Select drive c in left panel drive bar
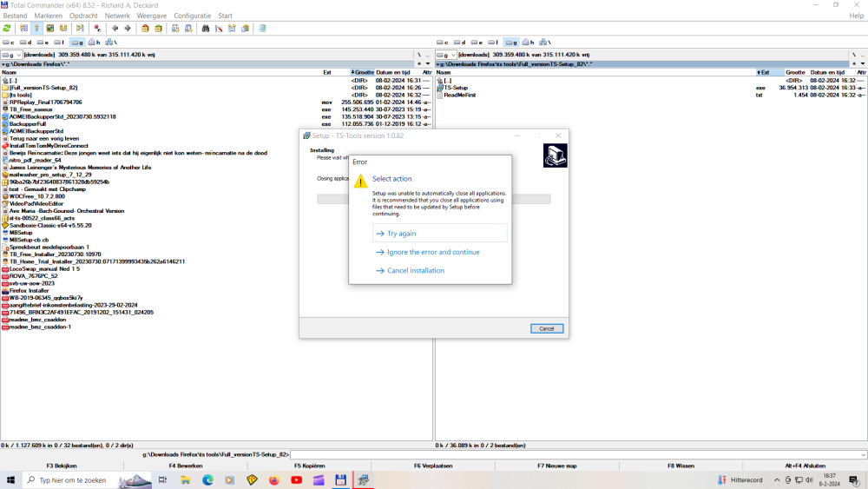The image size is (868, 489). click(10, 42)
